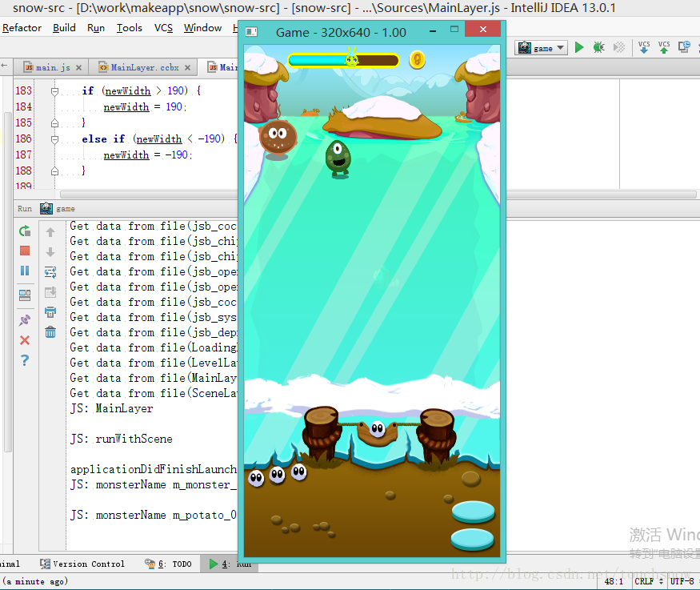Click the 'JS: runWithScene' console line
Viewport: 700px width, 590px height.
pos(122,439)
